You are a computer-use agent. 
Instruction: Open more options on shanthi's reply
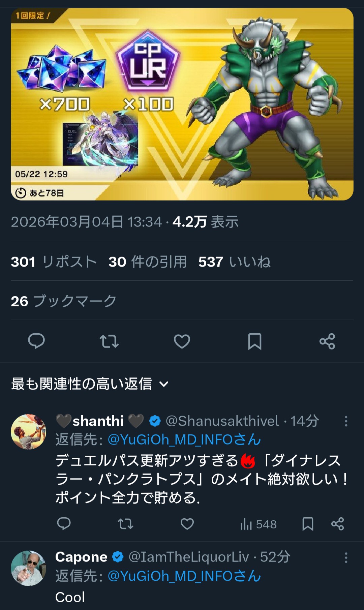346,421
